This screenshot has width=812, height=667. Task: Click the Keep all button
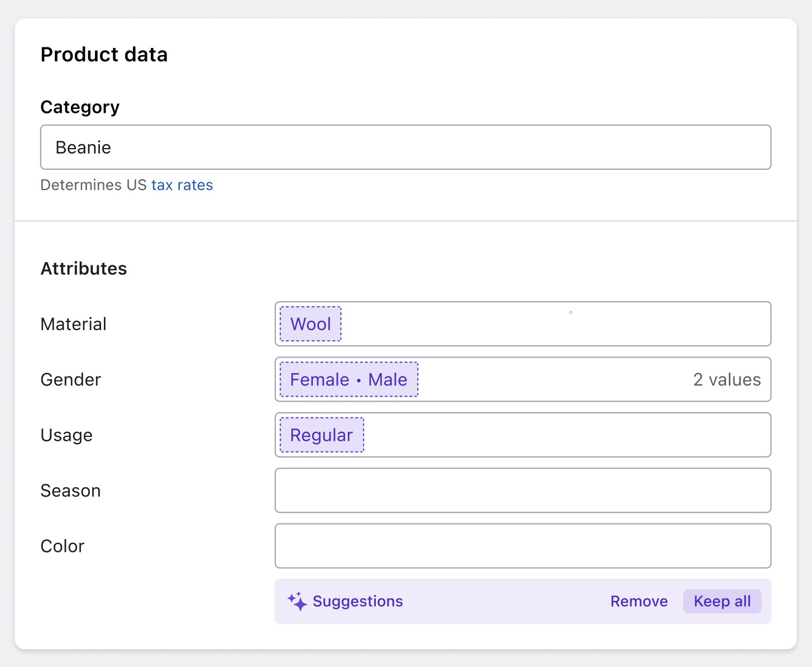click(x=722, y=601)
